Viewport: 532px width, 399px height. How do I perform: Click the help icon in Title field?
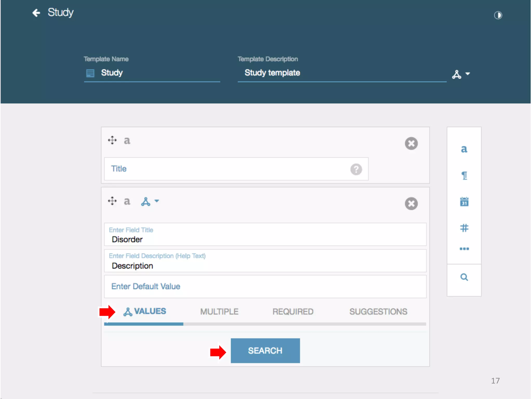pyautogui.click(x=356, y=169)
